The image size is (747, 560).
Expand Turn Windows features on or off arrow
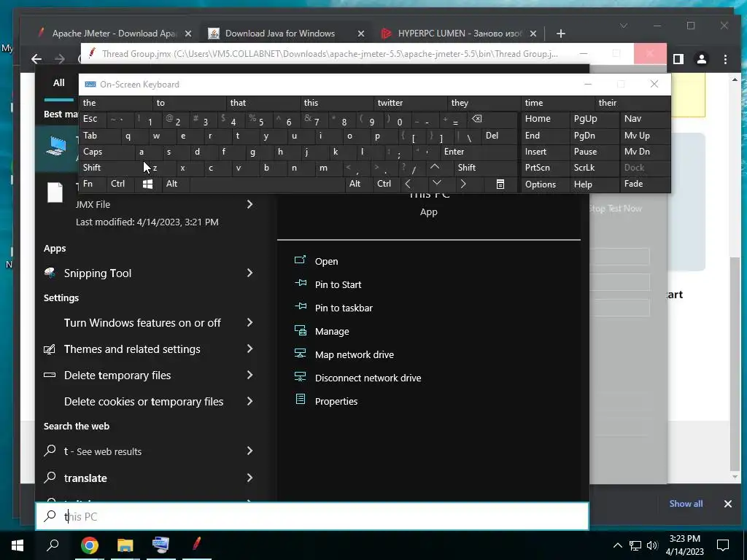(249, 323)
